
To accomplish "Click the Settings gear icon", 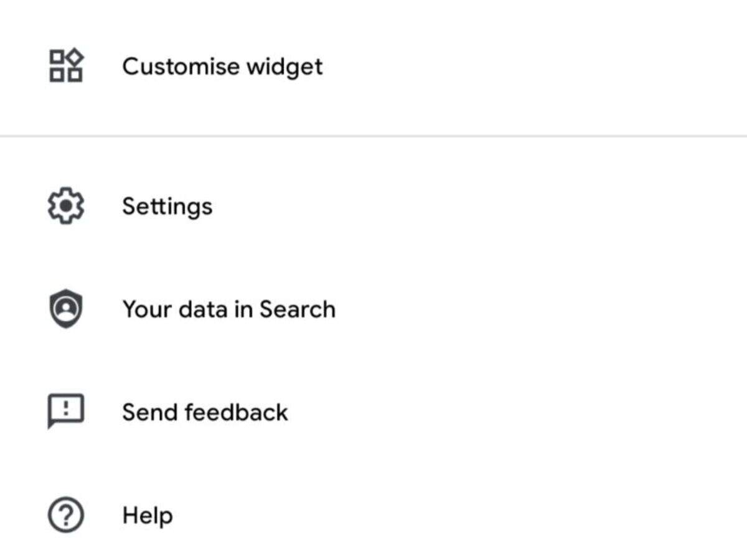I will click(66, 206).
